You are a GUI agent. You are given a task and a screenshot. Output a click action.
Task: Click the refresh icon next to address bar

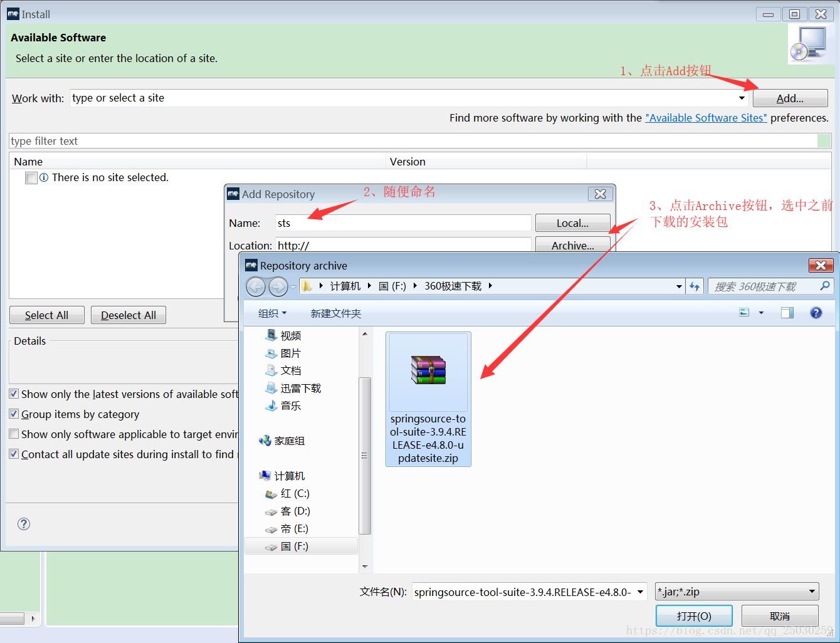694,286
